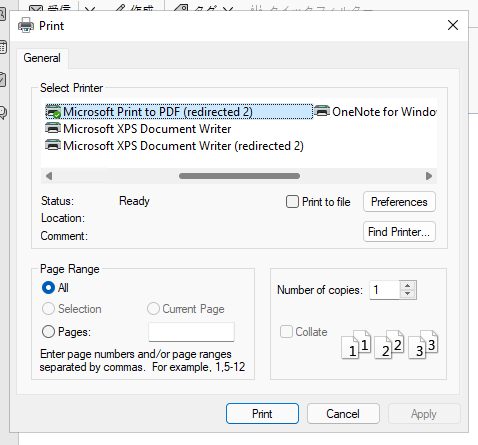Screen dimensions: 478x445
Task: Click XPS Document Writer (redirected 2) printer icon
Action: pos(53,145)
